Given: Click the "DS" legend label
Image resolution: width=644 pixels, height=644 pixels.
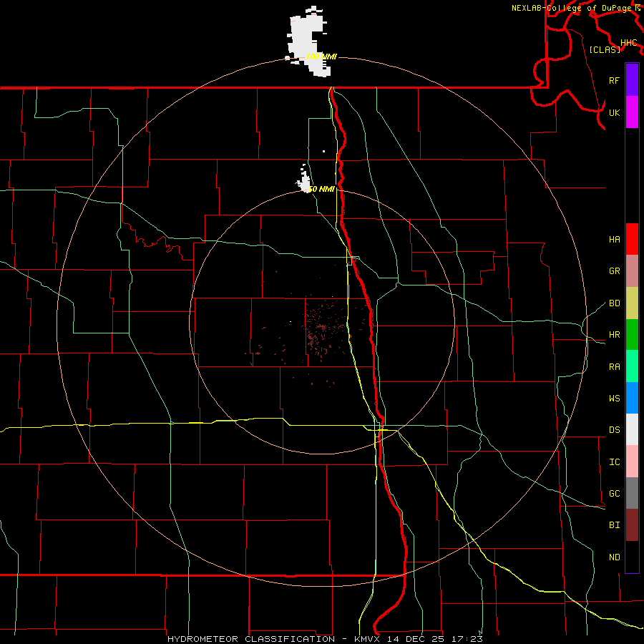Looking at the screenshot, I should (614, 429).
